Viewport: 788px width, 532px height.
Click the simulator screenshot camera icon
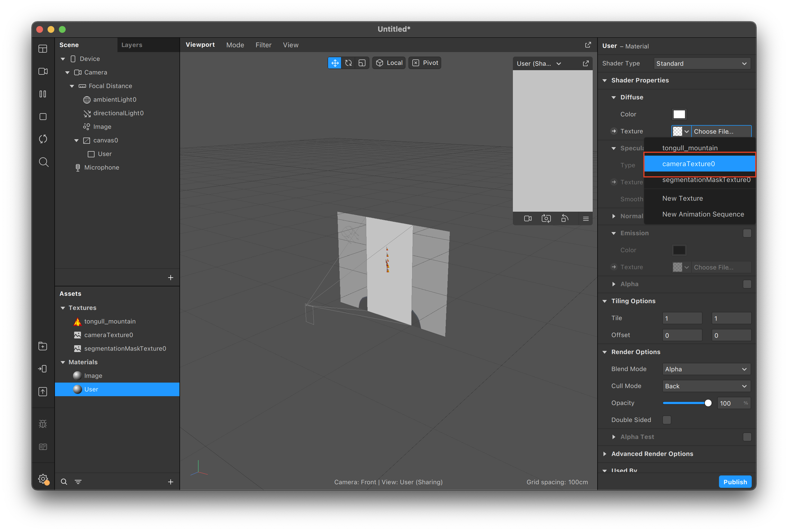546,219
